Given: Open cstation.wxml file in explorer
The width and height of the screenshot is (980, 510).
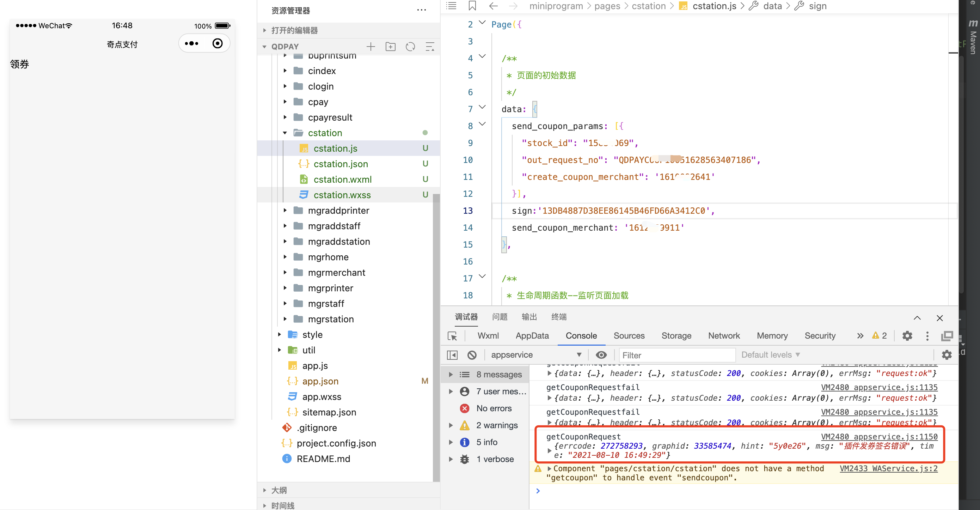Looking at the screenshot, I should pyautogui.click(x=342, y=179).
